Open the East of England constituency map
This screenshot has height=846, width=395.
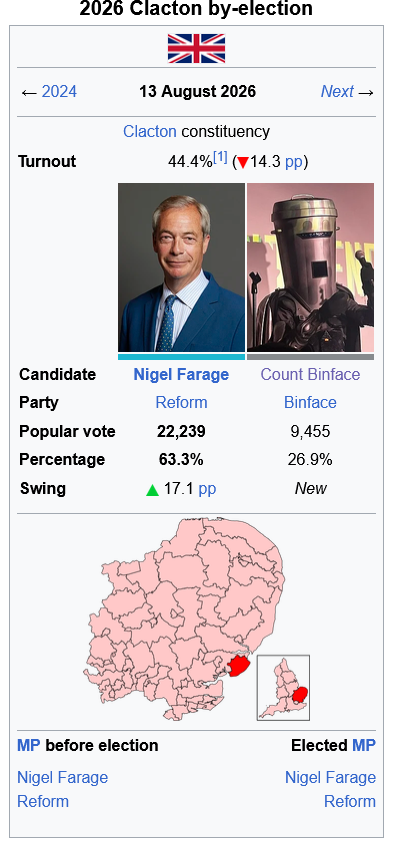183,619
